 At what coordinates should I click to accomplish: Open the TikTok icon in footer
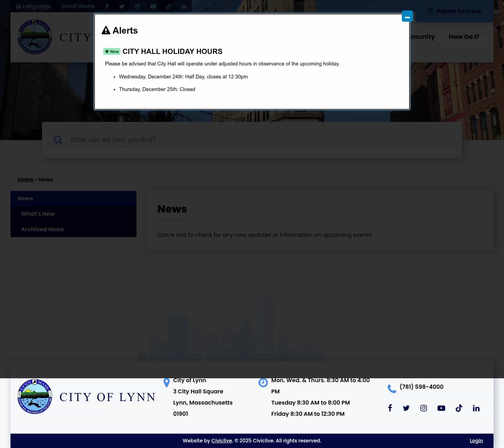(x=459, y=408)
